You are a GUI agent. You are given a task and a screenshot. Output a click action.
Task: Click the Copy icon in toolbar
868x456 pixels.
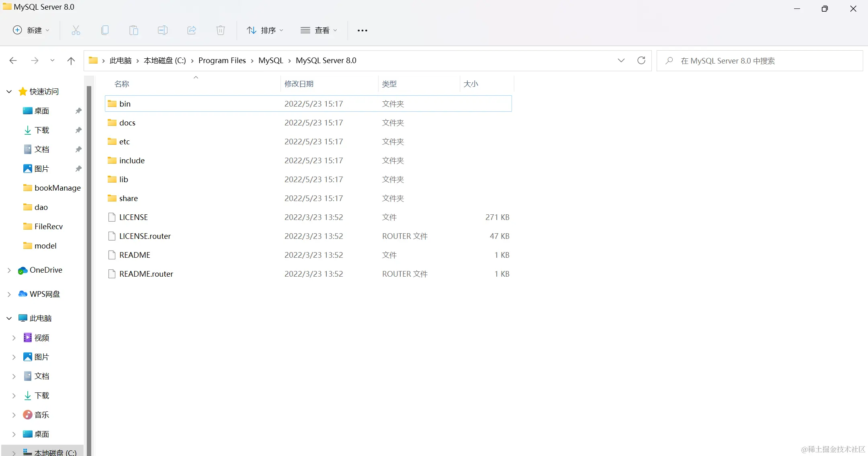tap(105, 30)
